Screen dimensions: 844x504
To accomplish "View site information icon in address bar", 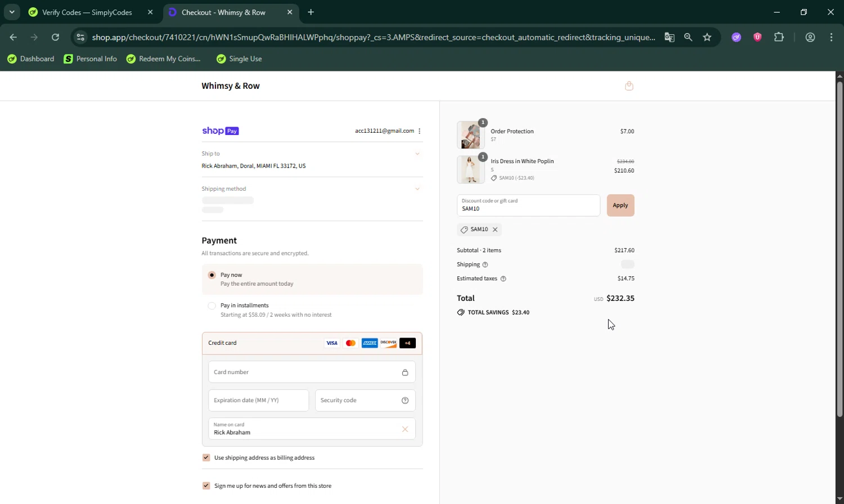I will point(80,37).
